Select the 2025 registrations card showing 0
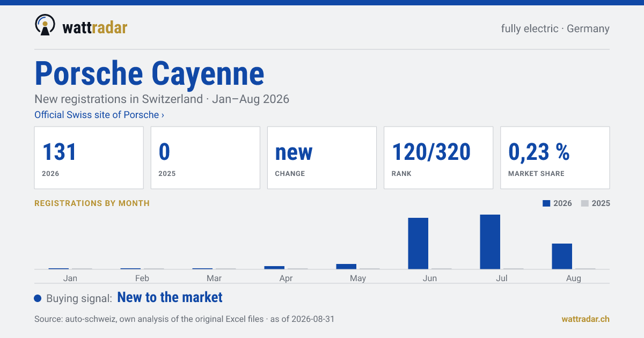Viewport: 644px width, 338px height. pyautogui.click(x=206, y=158)
